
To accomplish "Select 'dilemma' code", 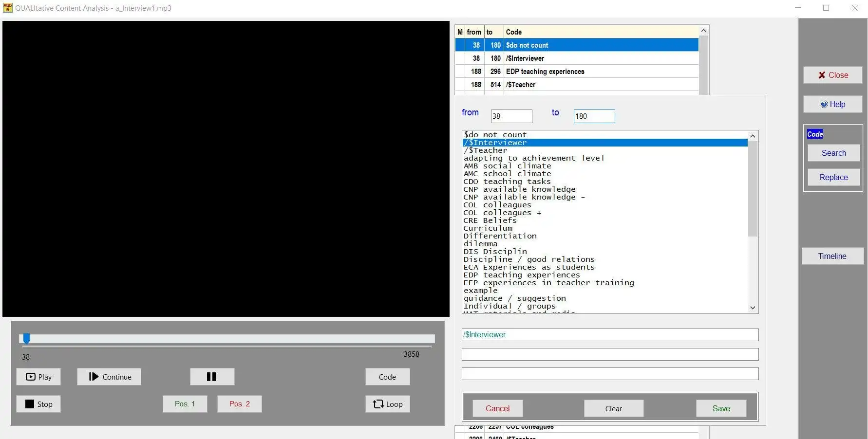I will 605,244.
